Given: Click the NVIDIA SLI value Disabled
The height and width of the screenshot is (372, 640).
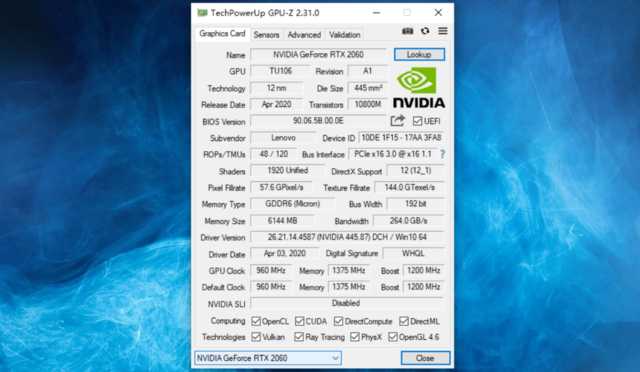Looking at the screenshot, I should coord(347,303).
